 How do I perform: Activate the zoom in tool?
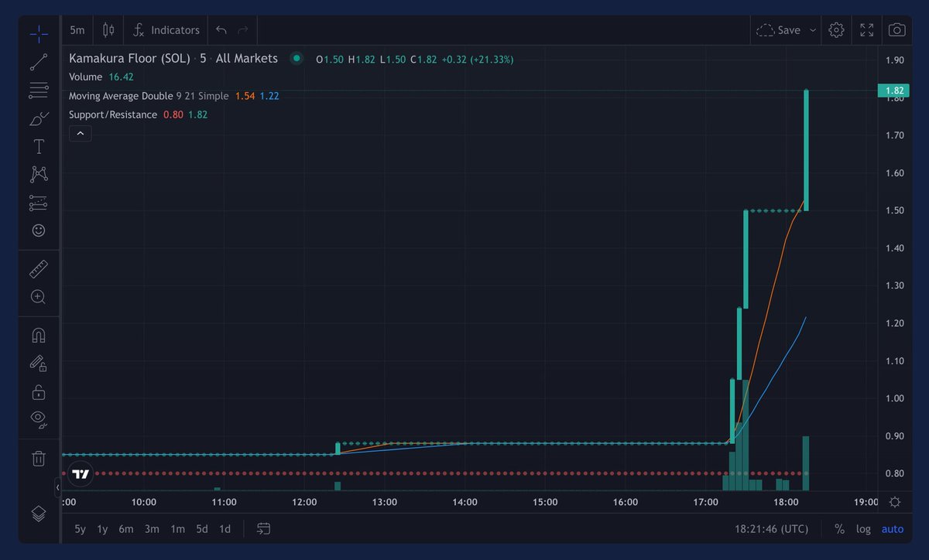tap(39, 296)
